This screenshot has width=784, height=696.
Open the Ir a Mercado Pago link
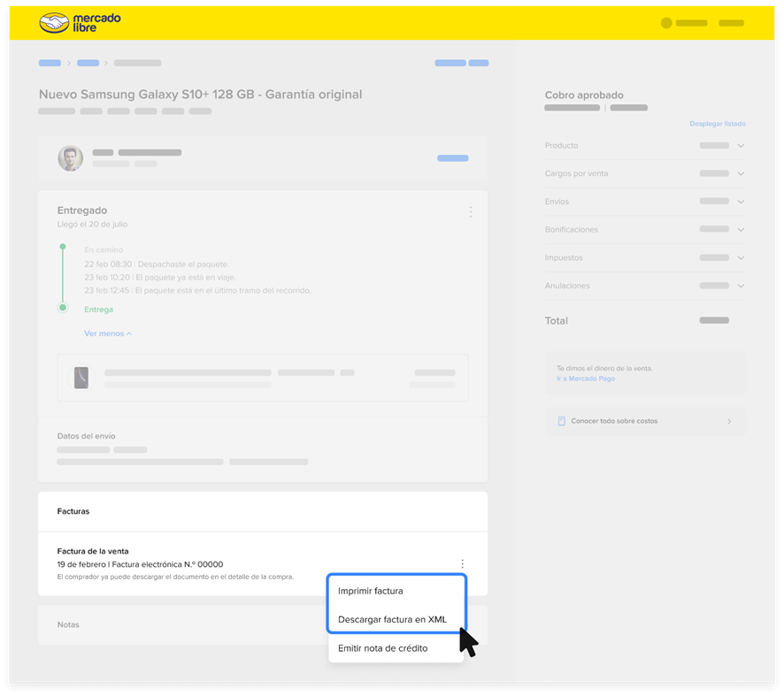586,379
